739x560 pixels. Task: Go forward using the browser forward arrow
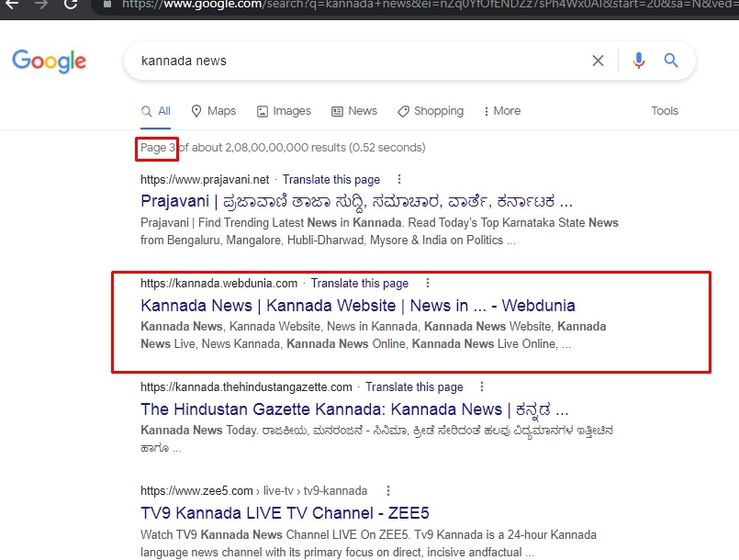pos(41,5)
